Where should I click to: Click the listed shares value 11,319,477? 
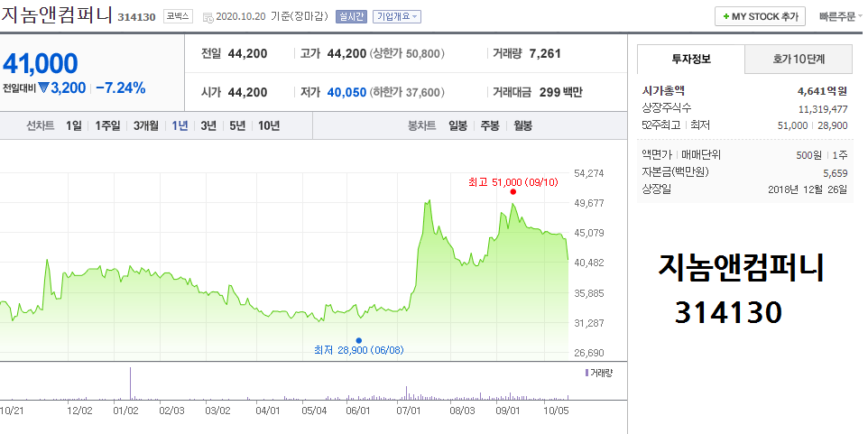click(x=823, y=109)
